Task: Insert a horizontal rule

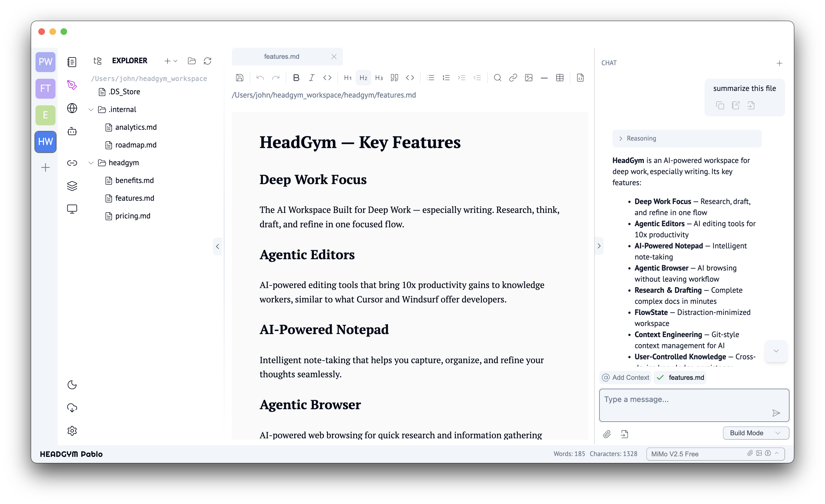Action: (544, 78)
